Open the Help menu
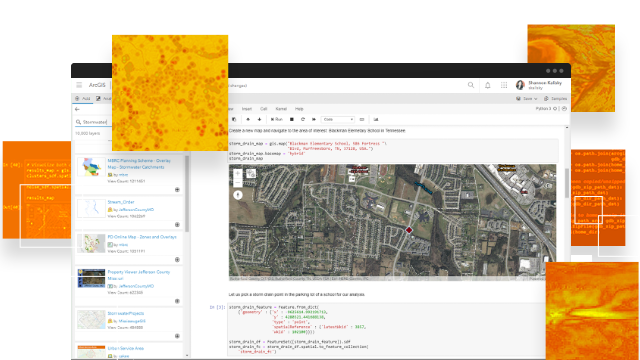The image size is (640, 360). [299, 109]
